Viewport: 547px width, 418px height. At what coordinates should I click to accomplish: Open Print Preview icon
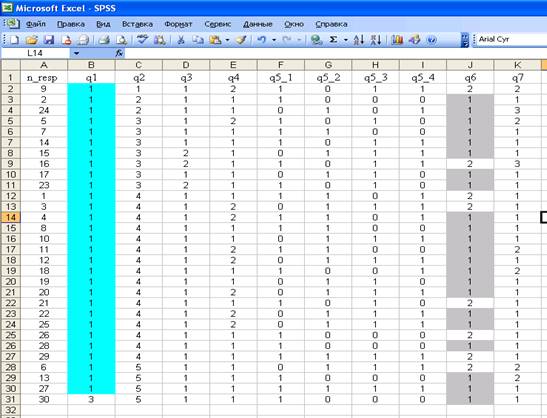pyautogui.click(x=121, y=40)
